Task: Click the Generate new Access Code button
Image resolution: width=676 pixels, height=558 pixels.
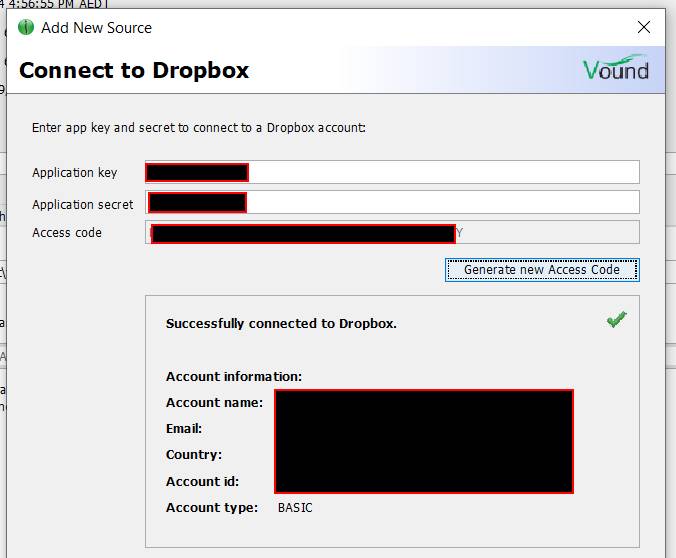Action: (542, 270)
